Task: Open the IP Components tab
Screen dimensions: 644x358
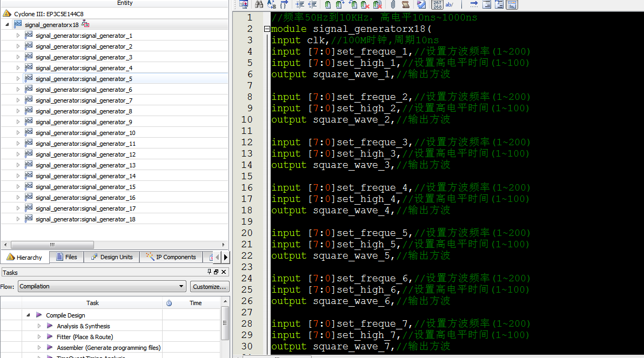Action: (x=171, y=257)
